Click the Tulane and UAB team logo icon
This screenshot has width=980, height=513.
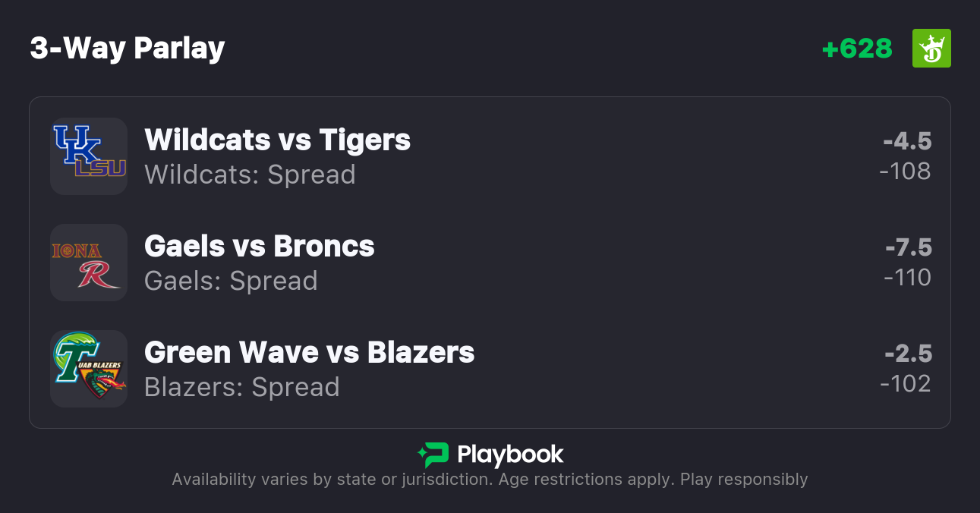[89, 369]
